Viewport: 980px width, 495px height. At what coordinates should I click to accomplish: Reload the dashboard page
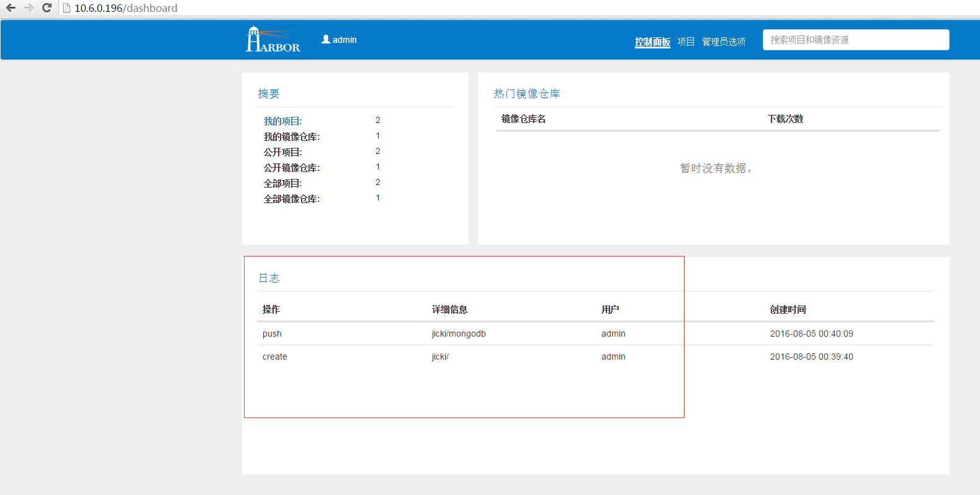click(47, 8)
